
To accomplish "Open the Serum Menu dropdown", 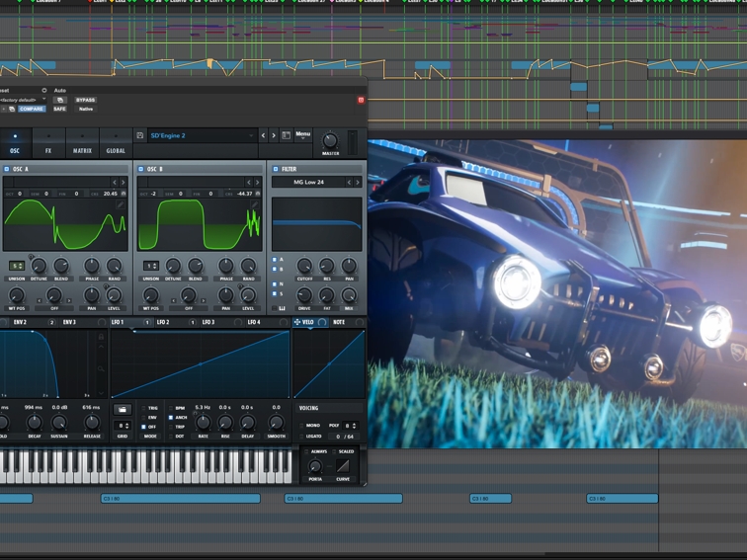I will (303, 134).
